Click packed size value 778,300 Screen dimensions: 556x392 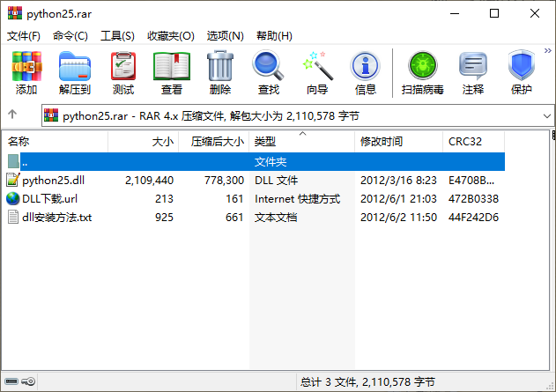pyautogui.click(x=224, y=181)
